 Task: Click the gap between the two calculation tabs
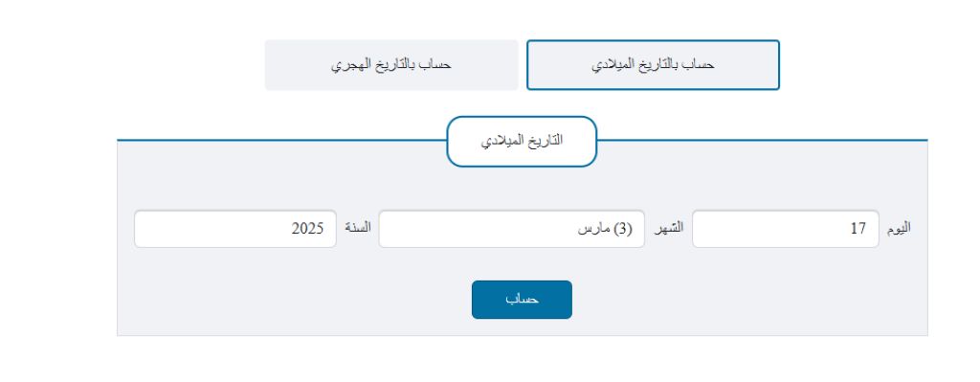(x=523, y=65)
